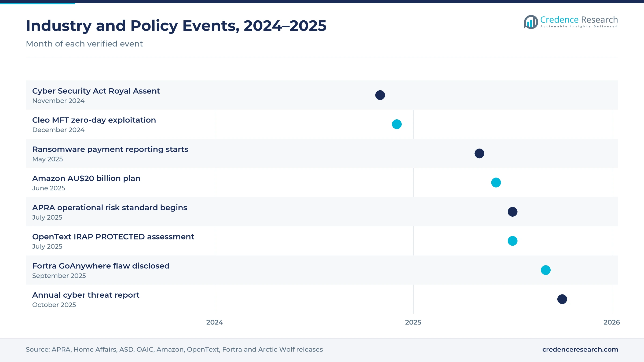
Task: Select the Fortra GoAnywhere flaw marker
Action: [546, 270]
